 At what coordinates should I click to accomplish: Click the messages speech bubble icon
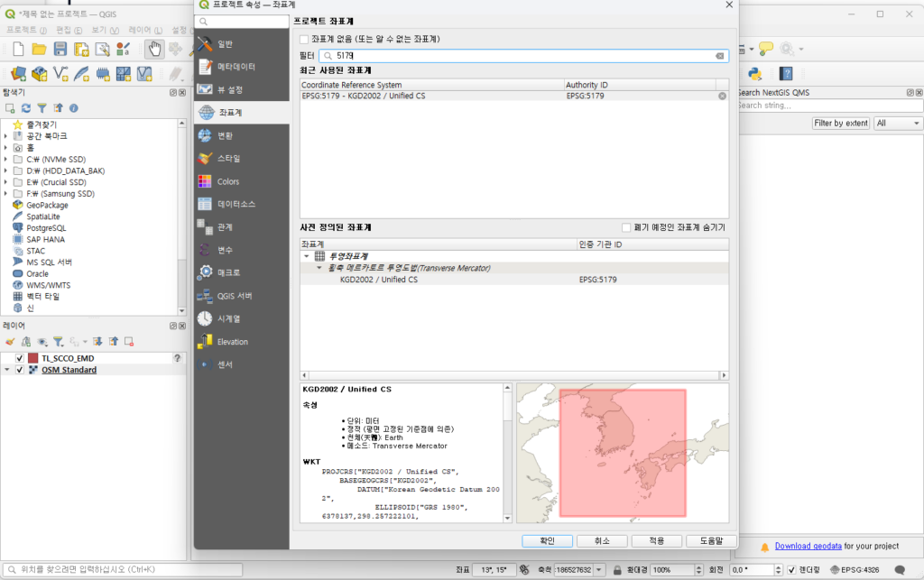click(899, 570)
